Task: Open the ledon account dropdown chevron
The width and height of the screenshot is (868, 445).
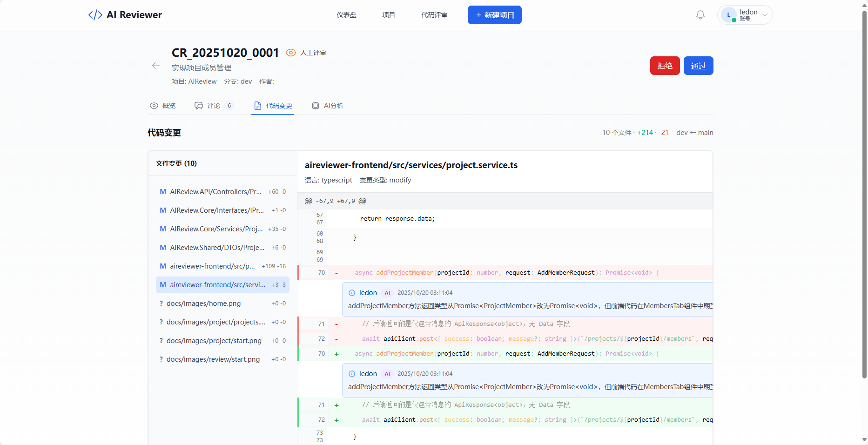Action: pyautogui.click(x=765, y=15)
